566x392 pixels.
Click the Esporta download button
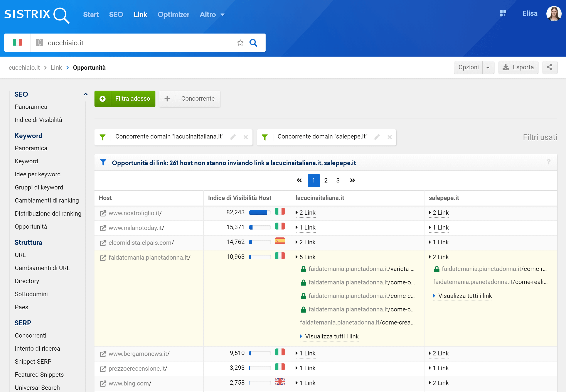coord(518,67)
